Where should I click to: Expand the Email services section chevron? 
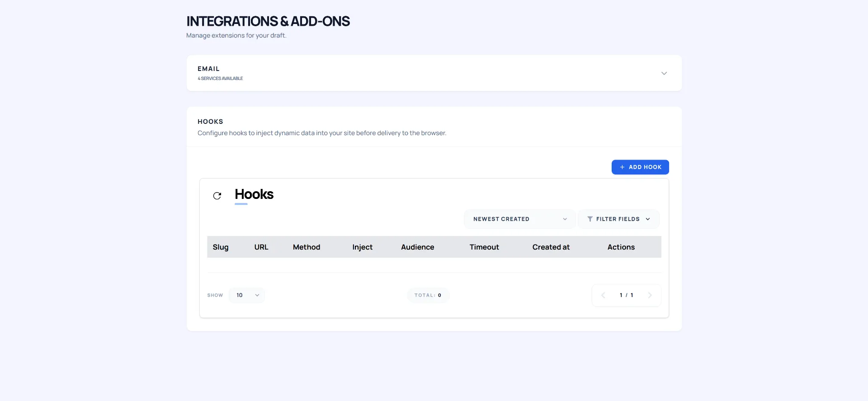[664, 73]
